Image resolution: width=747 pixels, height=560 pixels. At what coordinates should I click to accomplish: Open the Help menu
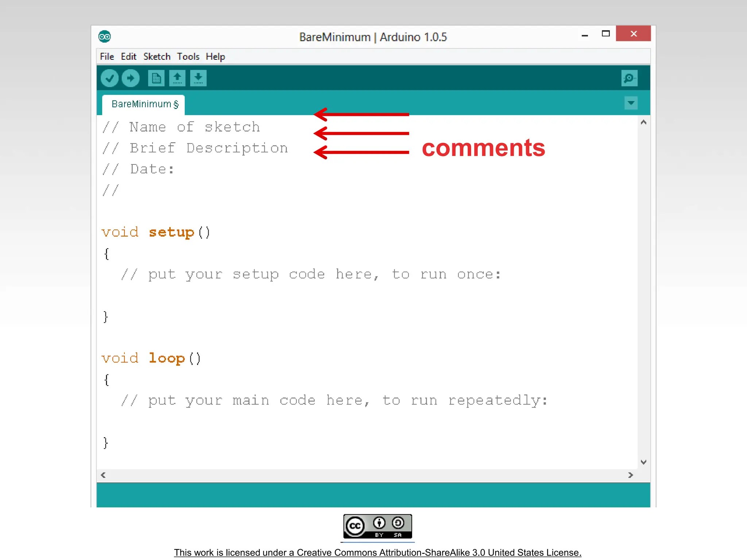pos(215,57)
